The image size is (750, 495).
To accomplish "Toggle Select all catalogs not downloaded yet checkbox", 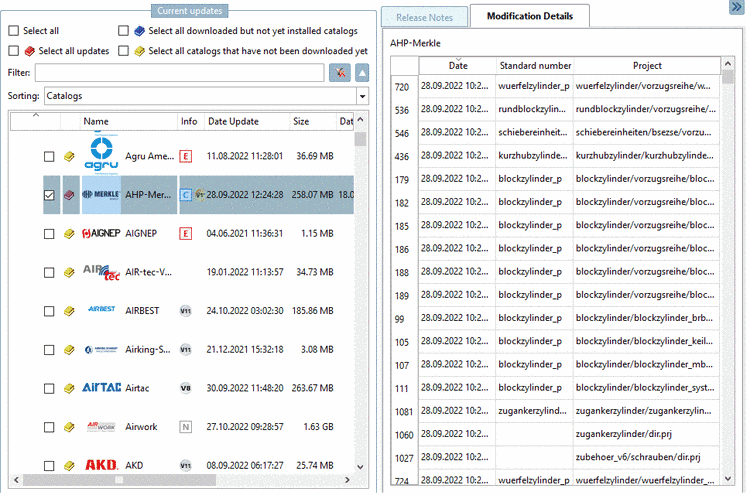I will pos(123,51).
